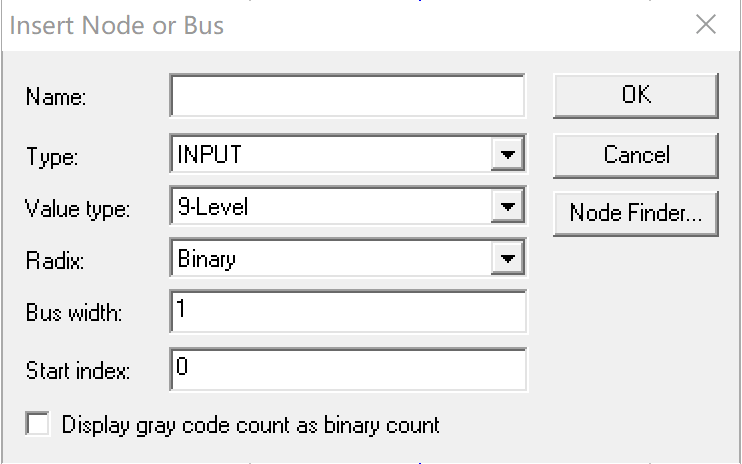
Task: Expand the Type dropdown arrow
Action: [508, 154]
